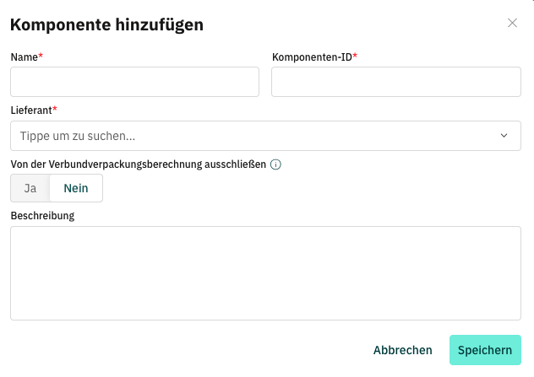Click the Von der Verbundverpackungsberechnung ausschließen label
Viewport: 534px width, 377px height.
[138, 164]
